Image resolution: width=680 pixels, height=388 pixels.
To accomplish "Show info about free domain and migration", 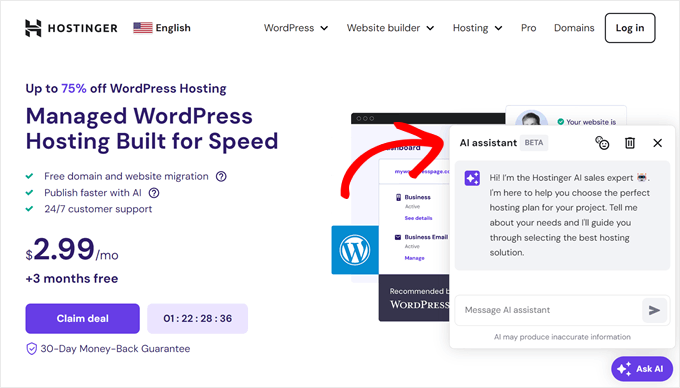I will click(221, 176).
